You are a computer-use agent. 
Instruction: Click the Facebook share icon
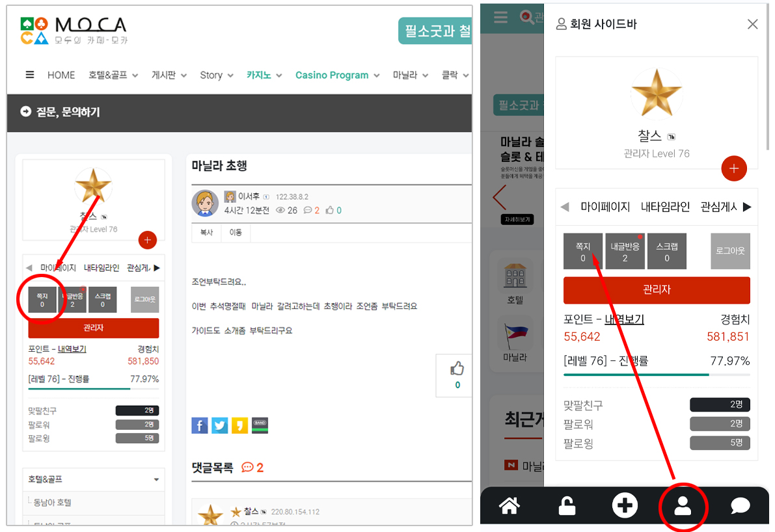[x=200, y=425]
